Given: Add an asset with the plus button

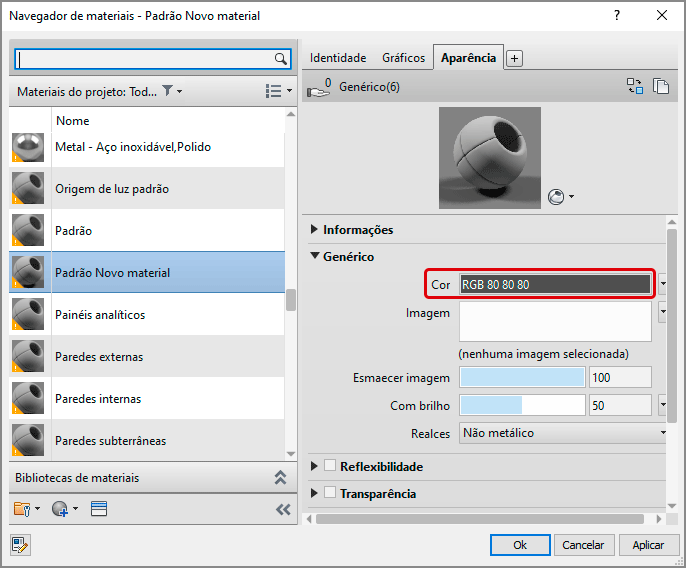Looking at the screenshot, I should pos(514,58).
